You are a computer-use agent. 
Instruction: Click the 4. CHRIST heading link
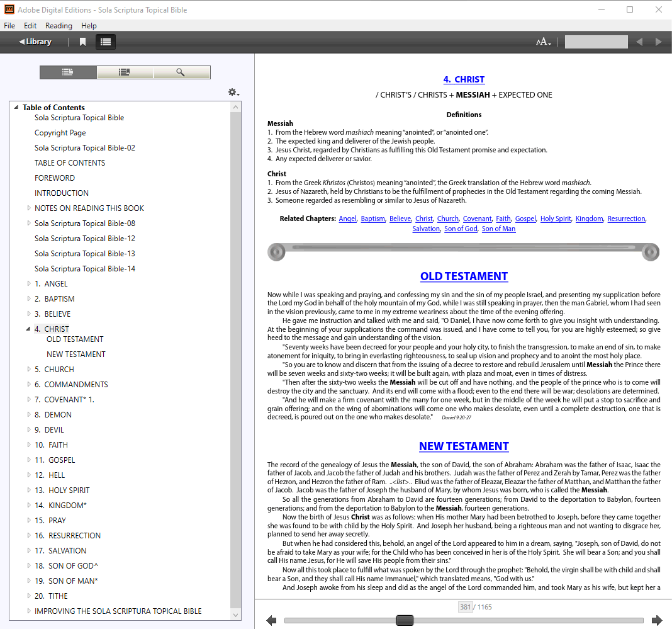[464, 79]
